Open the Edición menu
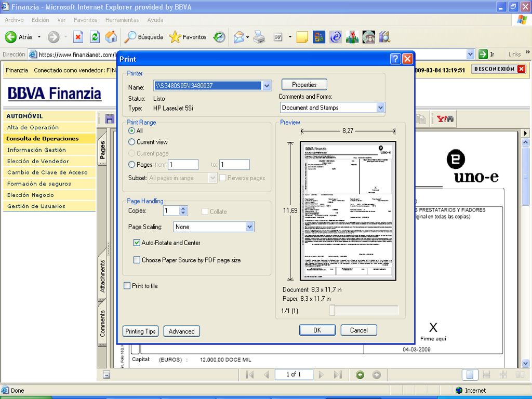 (x=41, y=20)
